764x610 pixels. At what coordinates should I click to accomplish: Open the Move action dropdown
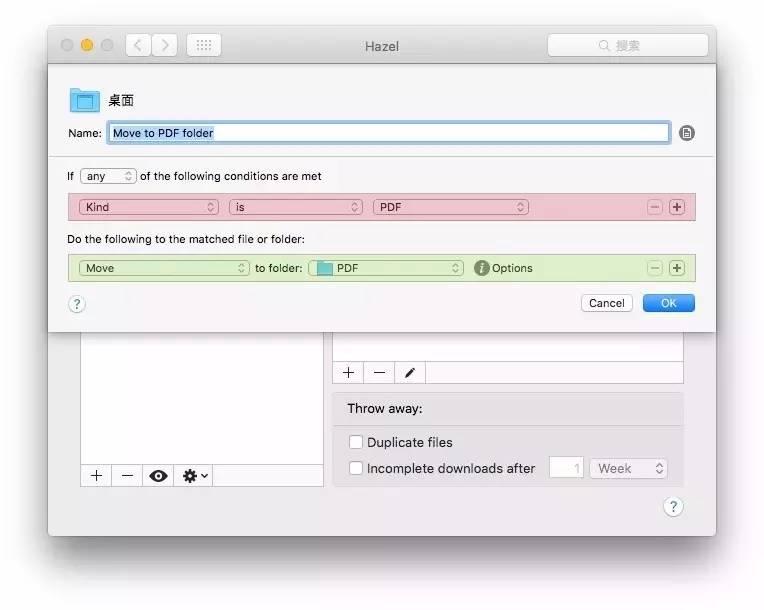click(164, 268)
